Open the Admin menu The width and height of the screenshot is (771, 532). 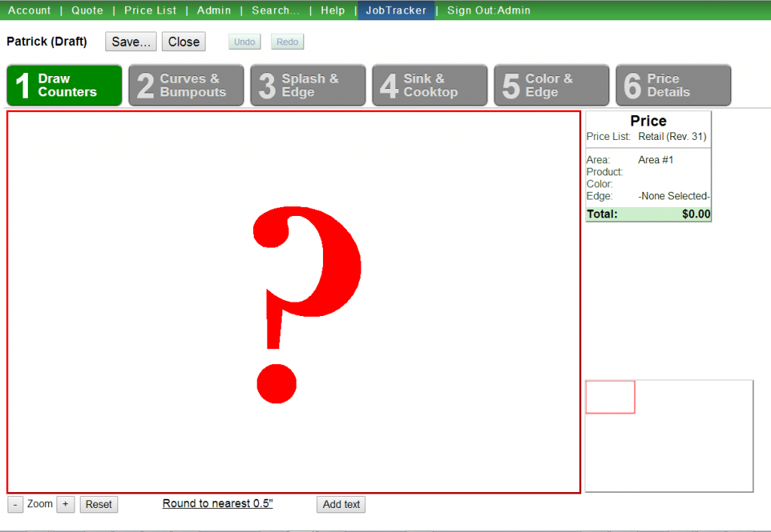214,10
